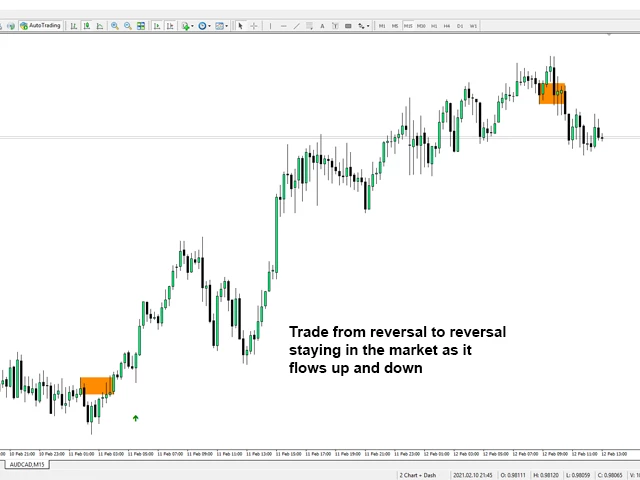Switch chart to line chart mode
This screenshot has width=640, height=480.
[x=99, y=25]
